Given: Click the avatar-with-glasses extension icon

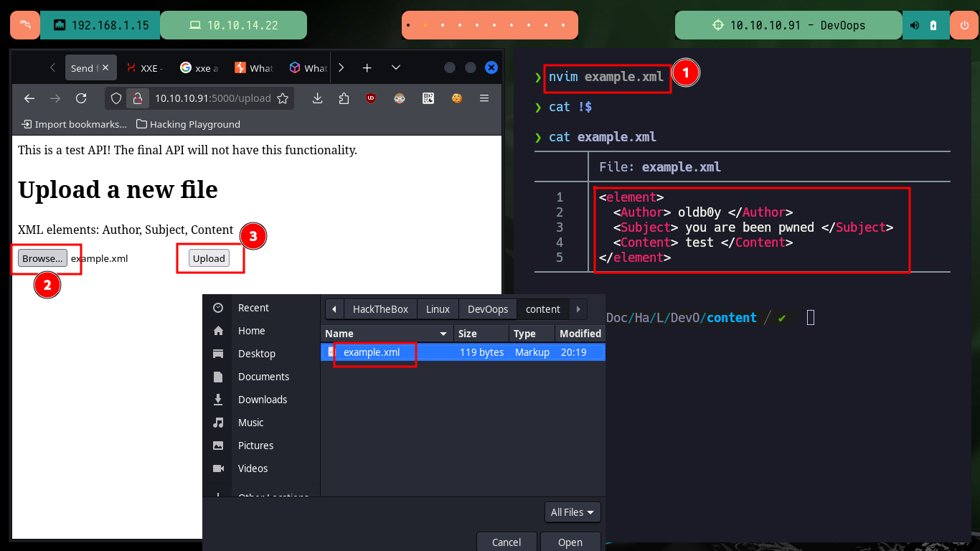Looking at the screenshot, I should click(x=400, y=98).
